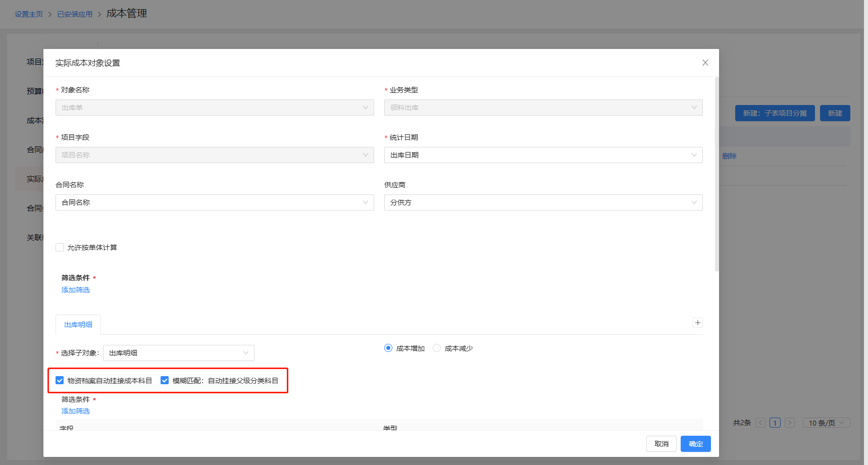Screen dimensions: 868x465
Task: Click the plus icon to add tab
Action: click(697, 323)
